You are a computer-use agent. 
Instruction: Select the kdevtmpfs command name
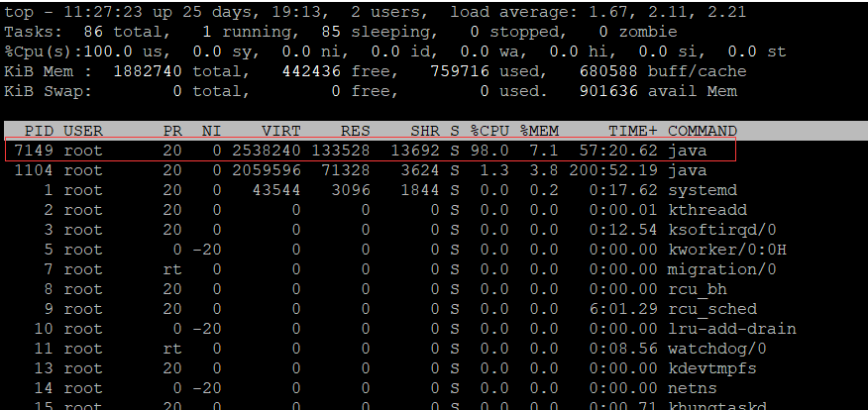712,368
